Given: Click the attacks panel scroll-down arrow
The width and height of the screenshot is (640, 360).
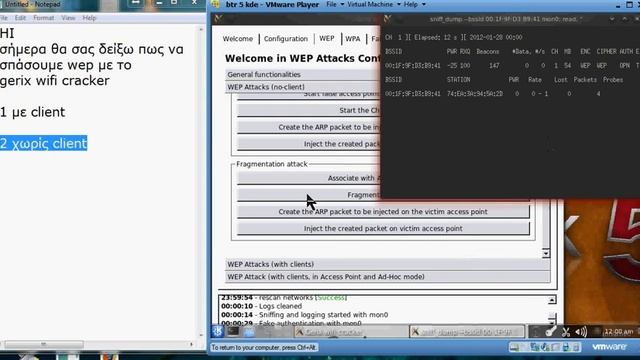Looking at the screenshot, I should point(546,253).
